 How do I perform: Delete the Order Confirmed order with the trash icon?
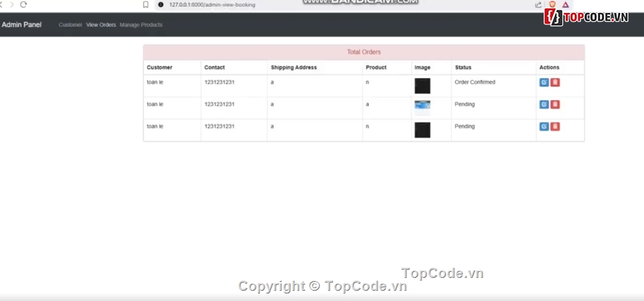(555, 83)
